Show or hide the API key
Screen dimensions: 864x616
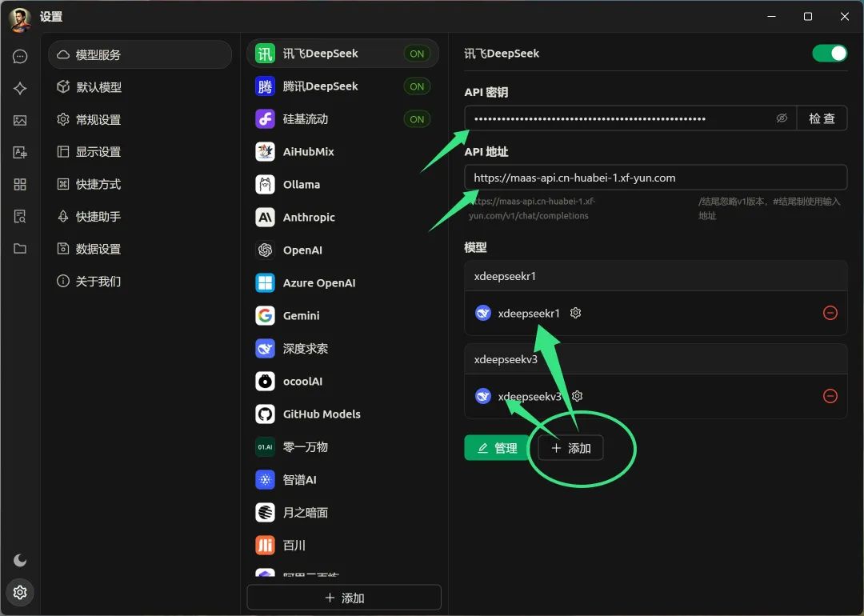pos(782,118)
